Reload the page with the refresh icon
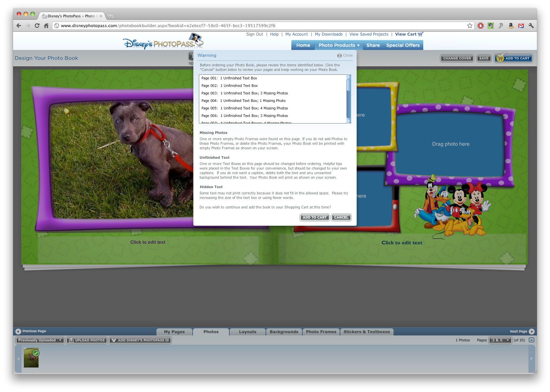Screen dimensions: 550x392 click(37, 25)
